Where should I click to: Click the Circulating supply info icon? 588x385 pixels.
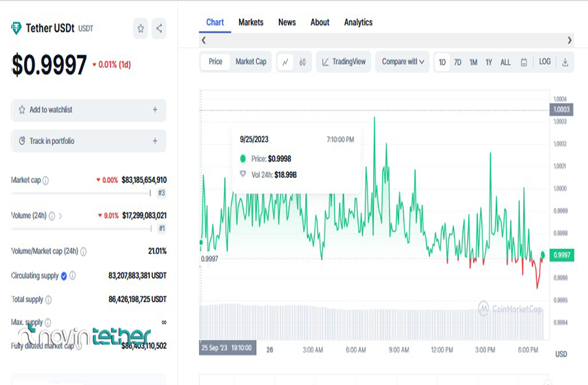[x=73, y=276]
